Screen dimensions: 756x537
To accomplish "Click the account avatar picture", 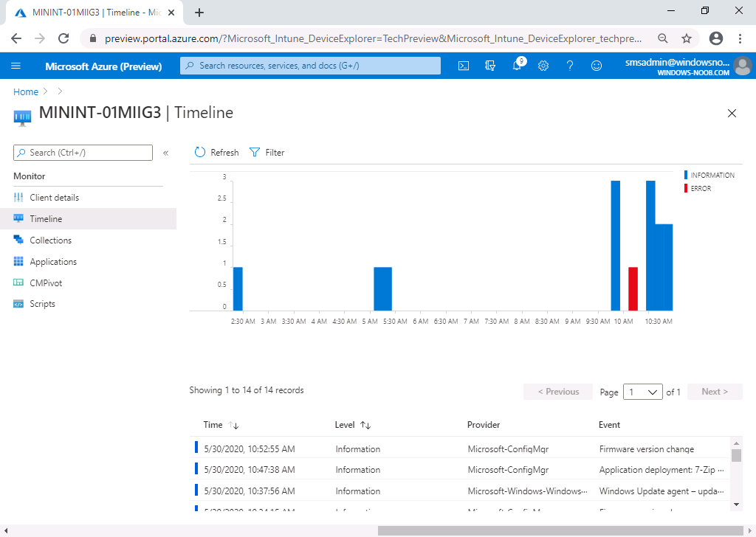I will coord(743,66).
